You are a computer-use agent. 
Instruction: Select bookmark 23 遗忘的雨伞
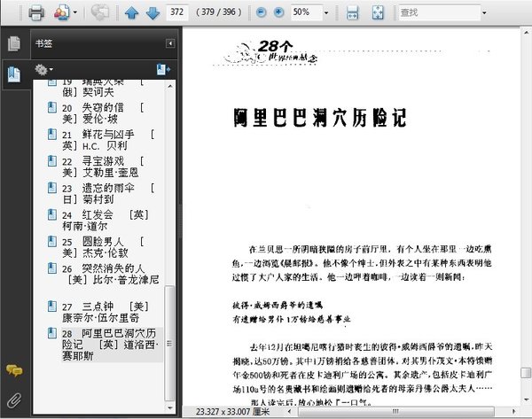click(x=108, y=194)
